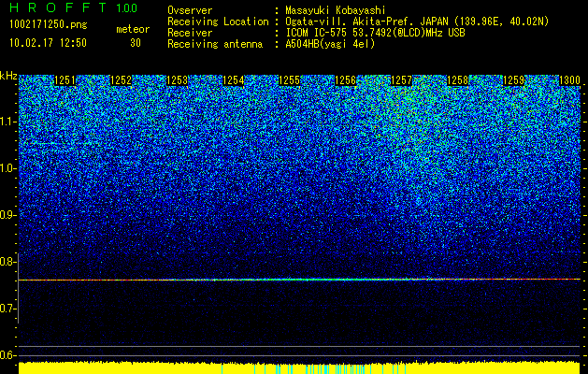Click the 1253 time marker
588x374 pixels.
click(177, 80)
